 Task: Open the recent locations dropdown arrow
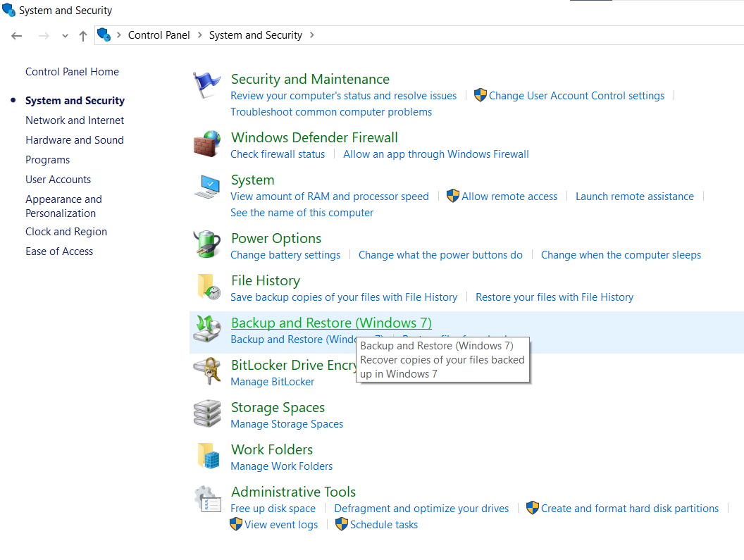(x=65, y=36)
